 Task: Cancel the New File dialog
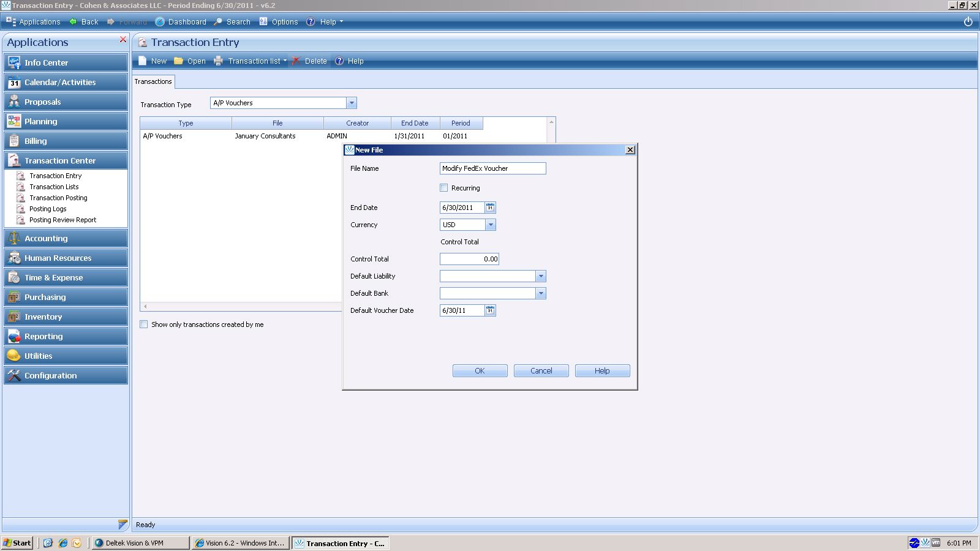pos(541,370)
